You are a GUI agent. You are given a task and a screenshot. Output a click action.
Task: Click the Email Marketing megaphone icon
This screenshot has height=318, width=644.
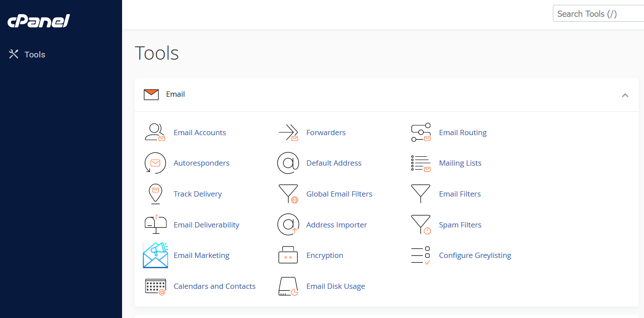tap(155, 255)
